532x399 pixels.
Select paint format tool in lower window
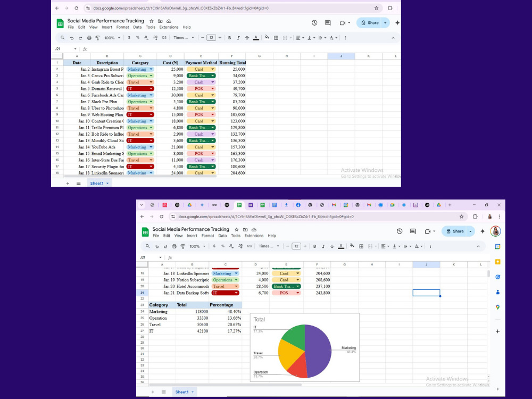point(182,246)
